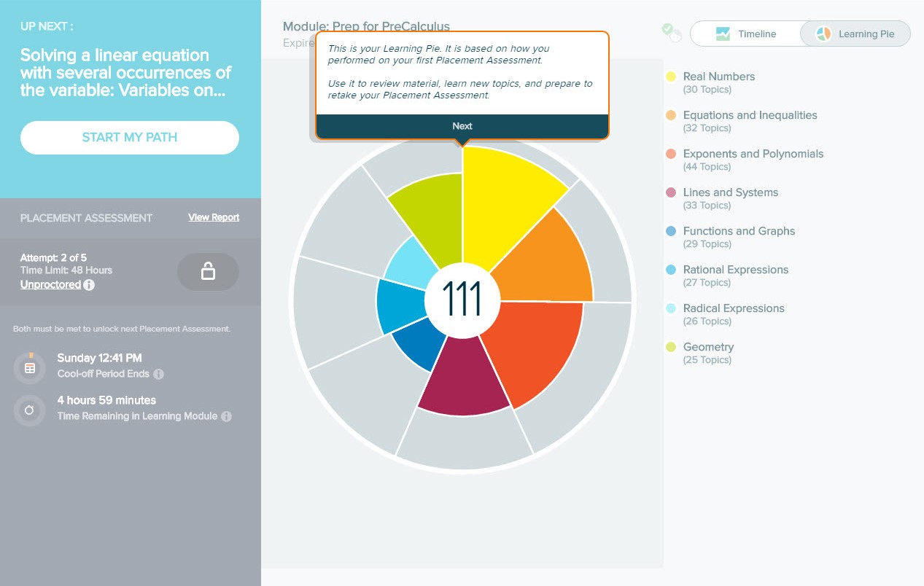Click the lock icon for Placement Assessment
Screen dimensions: 924x586
[208, 272]
